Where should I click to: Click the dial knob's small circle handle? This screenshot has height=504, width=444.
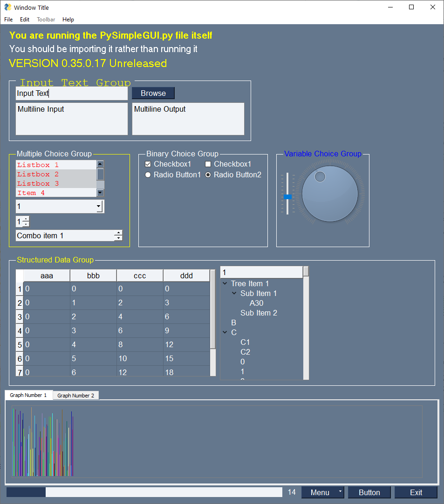pos(320,176)
